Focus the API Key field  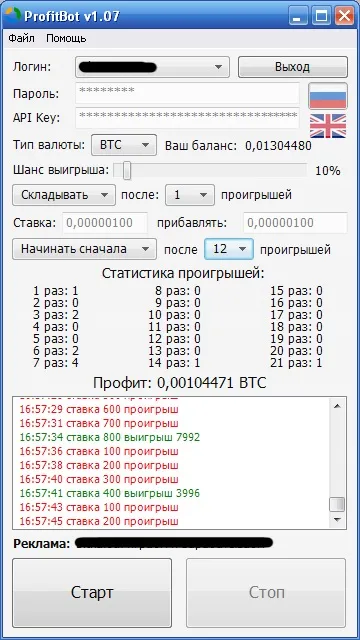(187, 118)
